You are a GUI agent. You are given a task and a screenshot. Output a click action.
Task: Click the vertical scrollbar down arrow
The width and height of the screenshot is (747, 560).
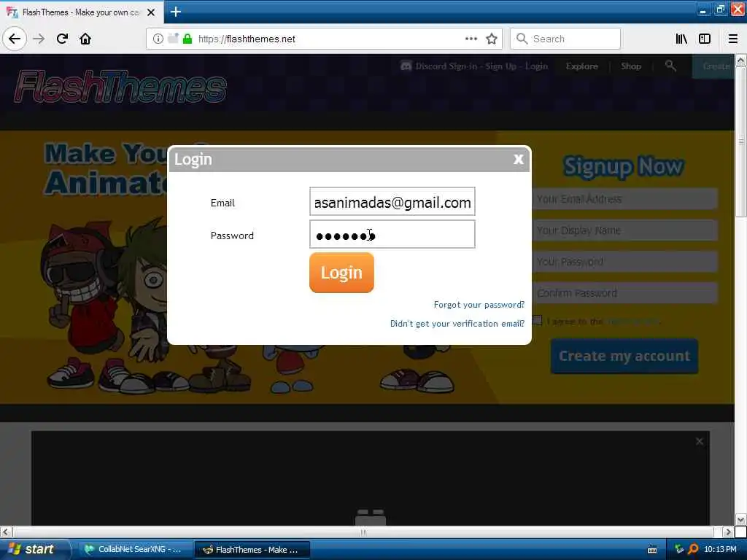tap(740, 519)
